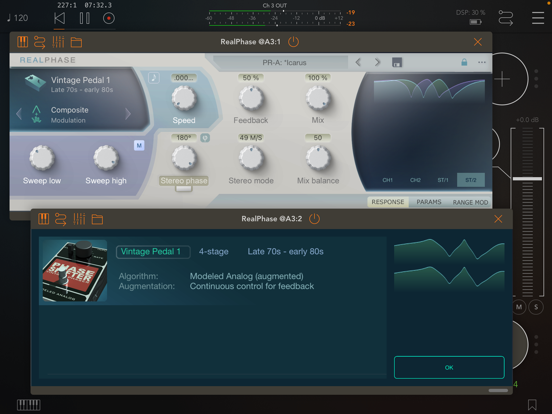Go to previous preset arrow
The image size is (552, 414).
[x=358, y=63]
